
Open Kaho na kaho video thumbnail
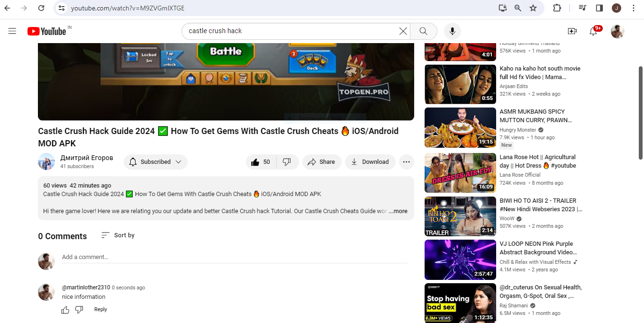[460, 84]
